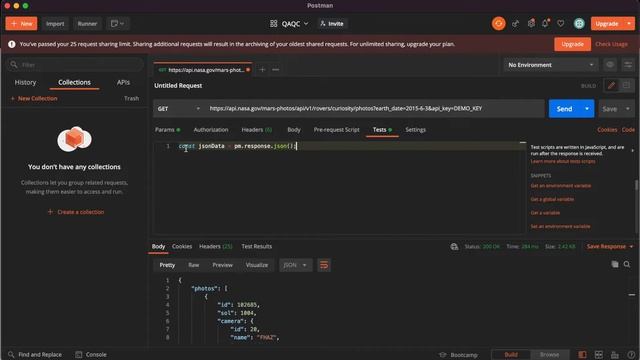
Task: Open the request Settings tab
Action: pos(416,130)
